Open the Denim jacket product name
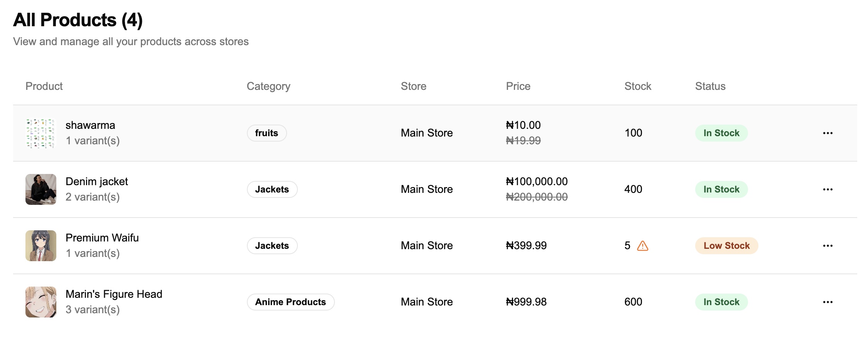Image resolution: width=868 pixels, height=341 pixels. coord(97,181)
